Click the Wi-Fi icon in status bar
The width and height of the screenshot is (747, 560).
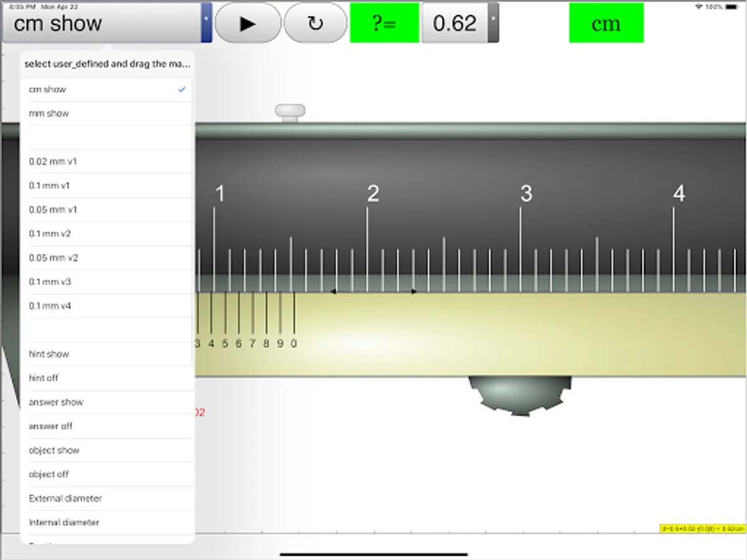[699, 6]
